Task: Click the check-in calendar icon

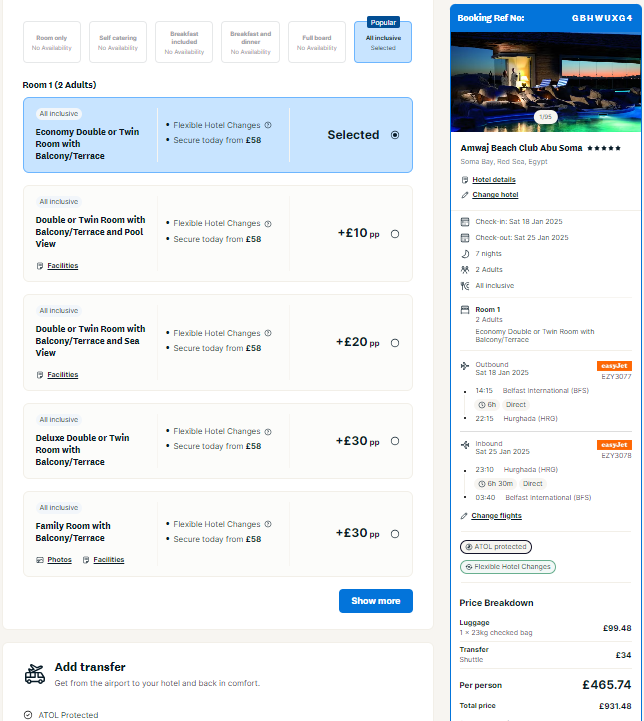Action: click(465, 222)
